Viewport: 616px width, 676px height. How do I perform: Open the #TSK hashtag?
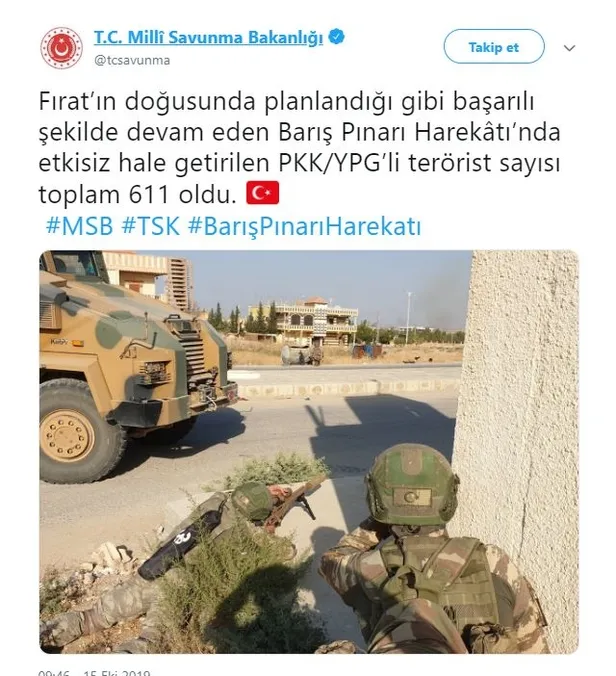point(150,225)
